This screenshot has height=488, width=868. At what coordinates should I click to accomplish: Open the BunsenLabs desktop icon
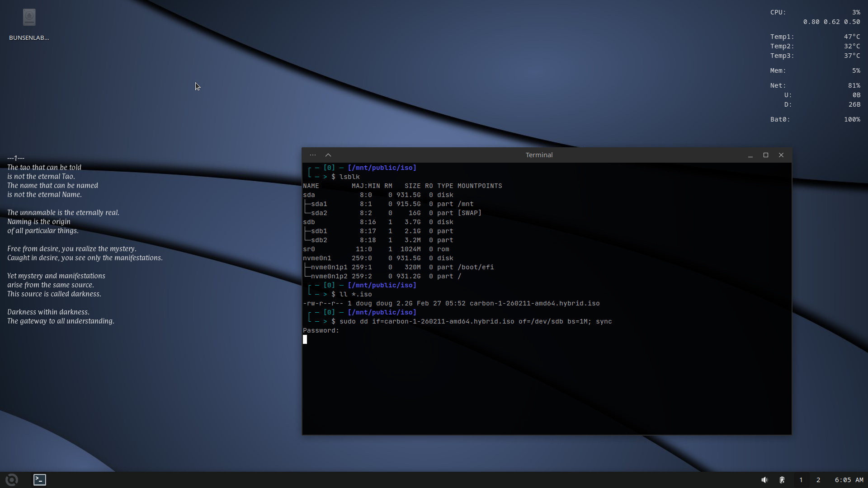tap(29, 18)
